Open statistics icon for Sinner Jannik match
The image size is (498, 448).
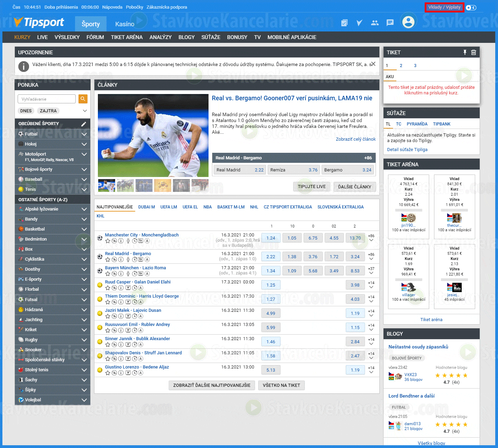pos(114,344)
